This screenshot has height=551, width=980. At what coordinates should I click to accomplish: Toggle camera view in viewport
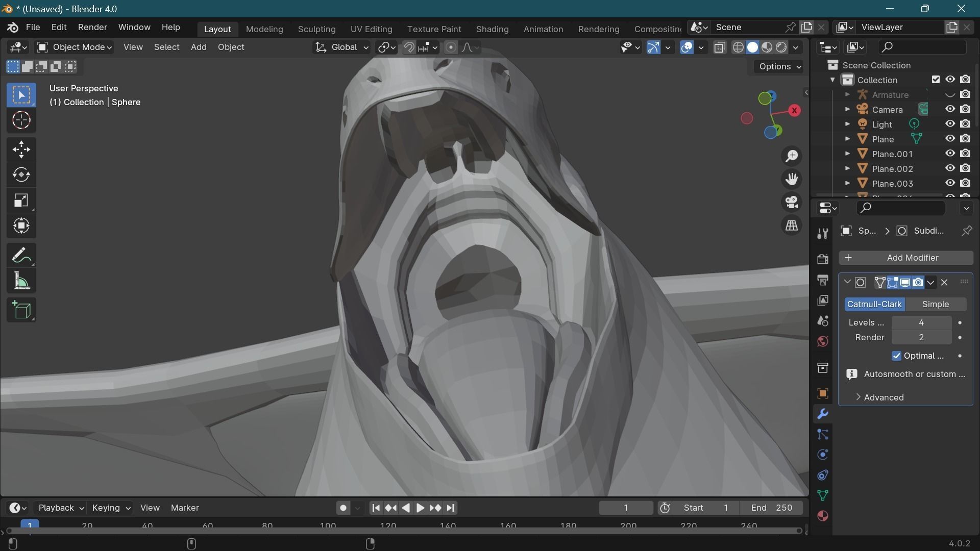click(x=792, y=203)
